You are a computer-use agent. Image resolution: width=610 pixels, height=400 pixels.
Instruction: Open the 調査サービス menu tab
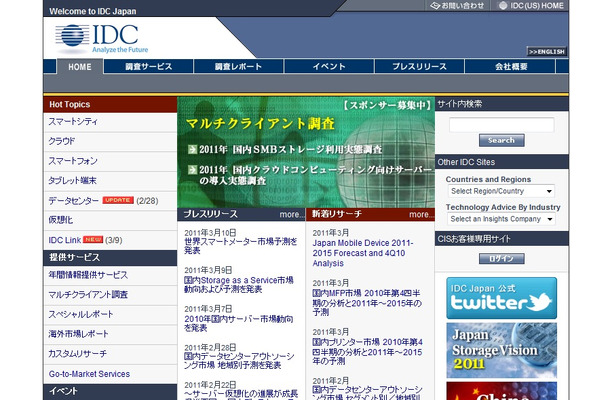tap(149, 67)
